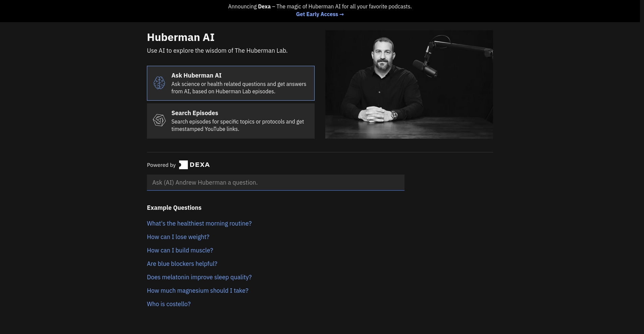Select Does melatonin improve sleep quality?

[x=199, y=277]
